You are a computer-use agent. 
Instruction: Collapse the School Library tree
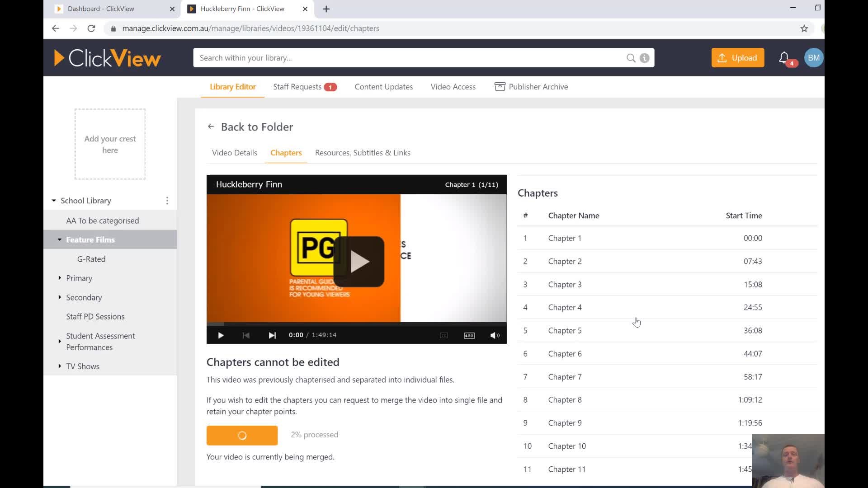coord(54,201)
